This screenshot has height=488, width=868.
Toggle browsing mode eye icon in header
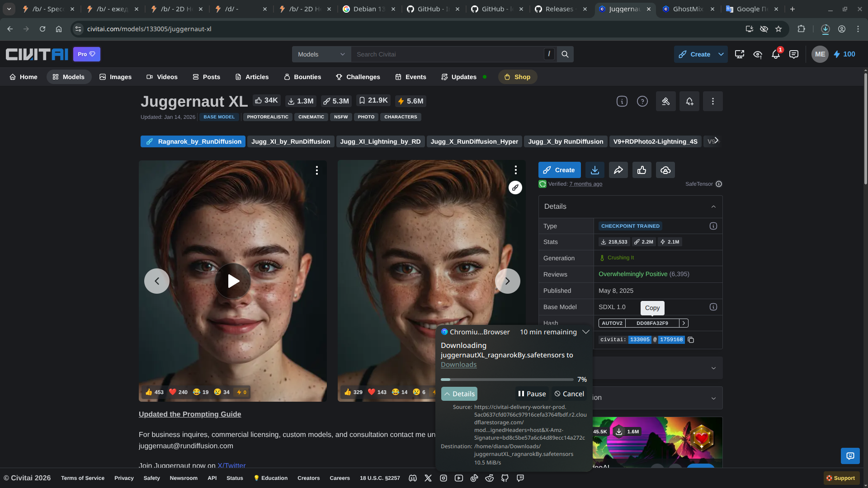pos(758,54)
